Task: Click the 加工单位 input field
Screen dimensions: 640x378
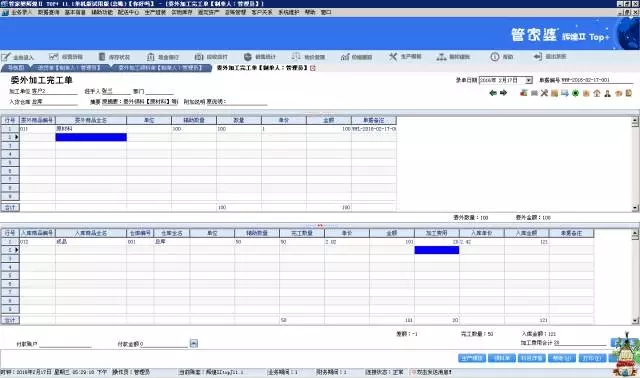Action: click(54, 91)
